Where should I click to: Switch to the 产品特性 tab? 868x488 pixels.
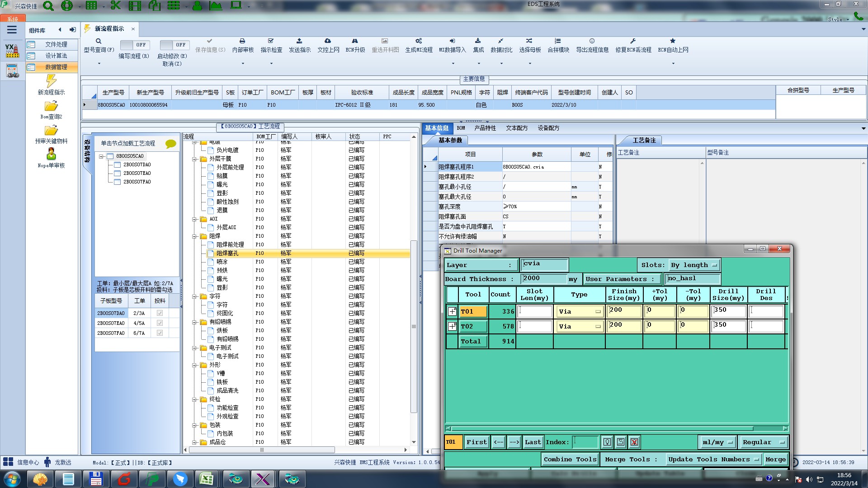(x=485, y=128)
